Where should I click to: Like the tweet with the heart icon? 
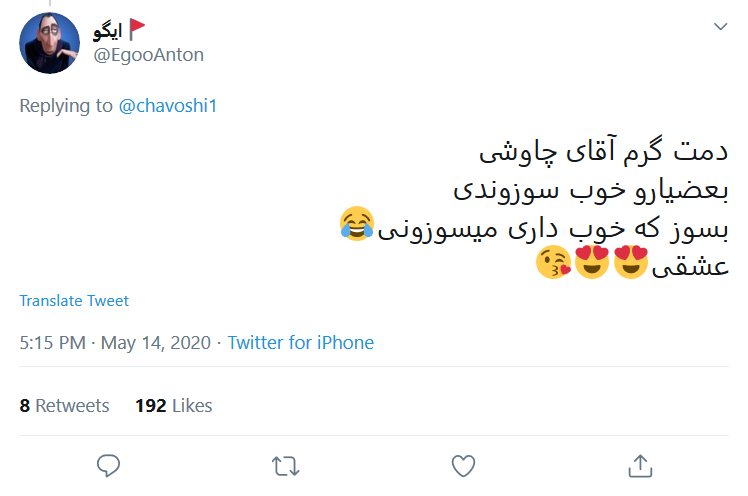[462, 465]
